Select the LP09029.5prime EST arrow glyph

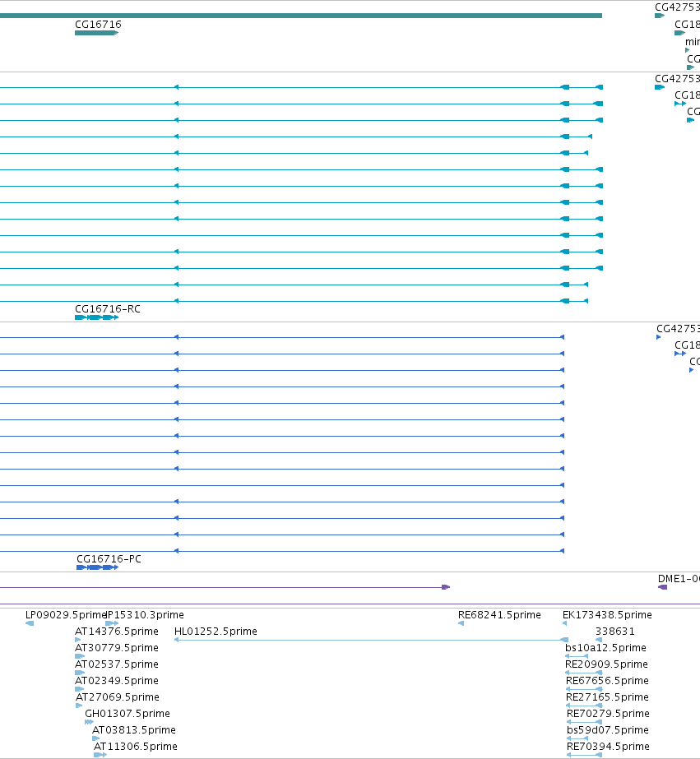30,623
